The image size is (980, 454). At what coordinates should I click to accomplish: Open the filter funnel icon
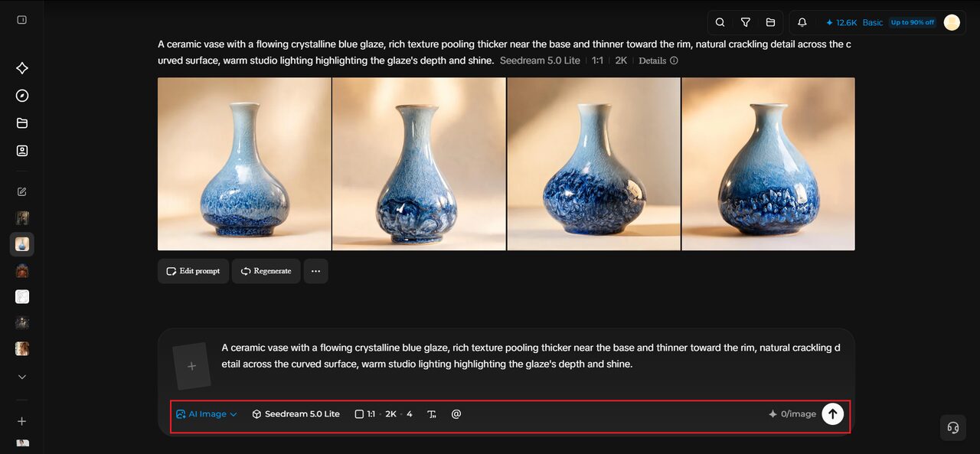click(x=745, y=22)
